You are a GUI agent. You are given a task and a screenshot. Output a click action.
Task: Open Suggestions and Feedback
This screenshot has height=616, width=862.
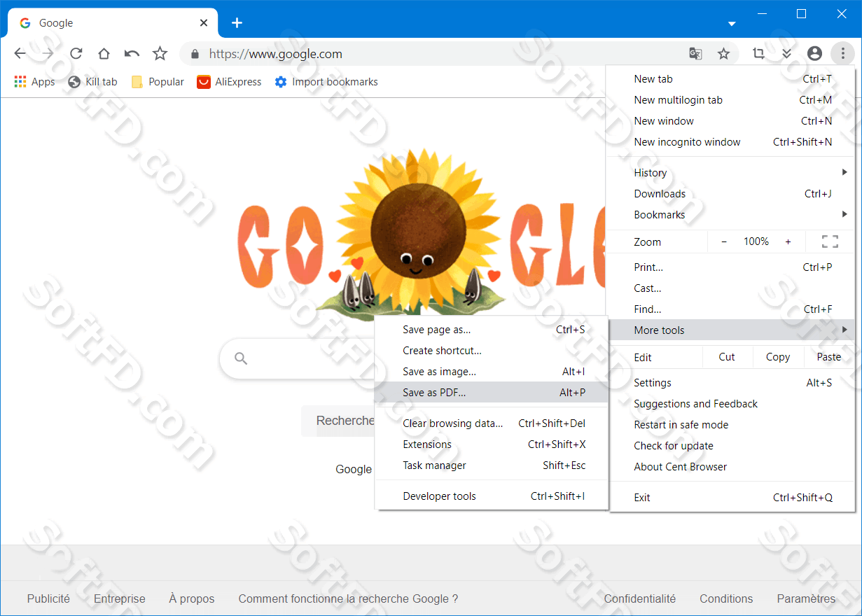[733, 404]
